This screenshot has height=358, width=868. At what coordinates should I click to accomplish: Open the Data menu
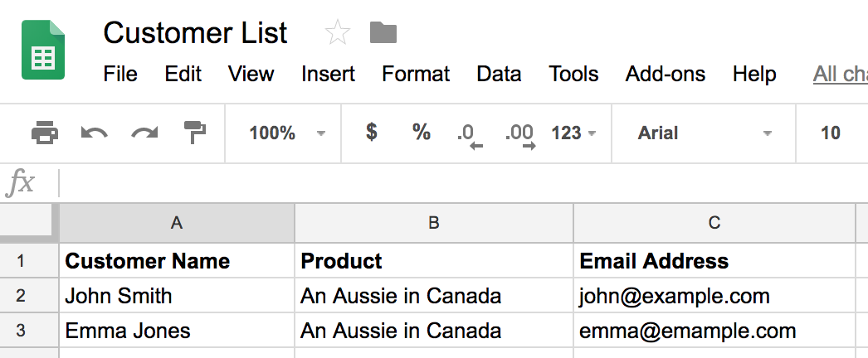[x=499, y=74]
